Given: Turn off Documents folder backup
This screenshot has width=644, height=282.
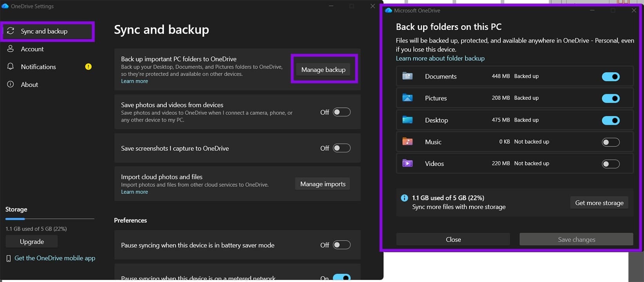Looking at the screenshot, I should (611, 76).
